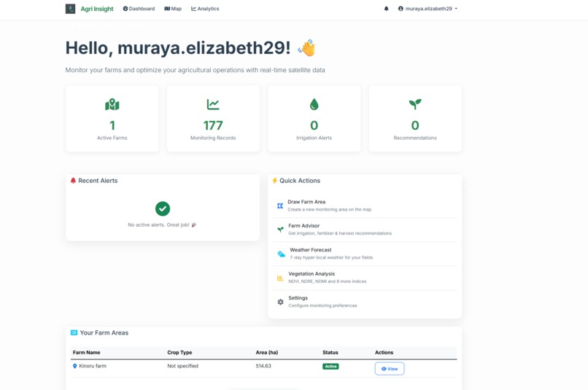
Task: Click the Agri Insight logo icon
Action: click(70, 9)
